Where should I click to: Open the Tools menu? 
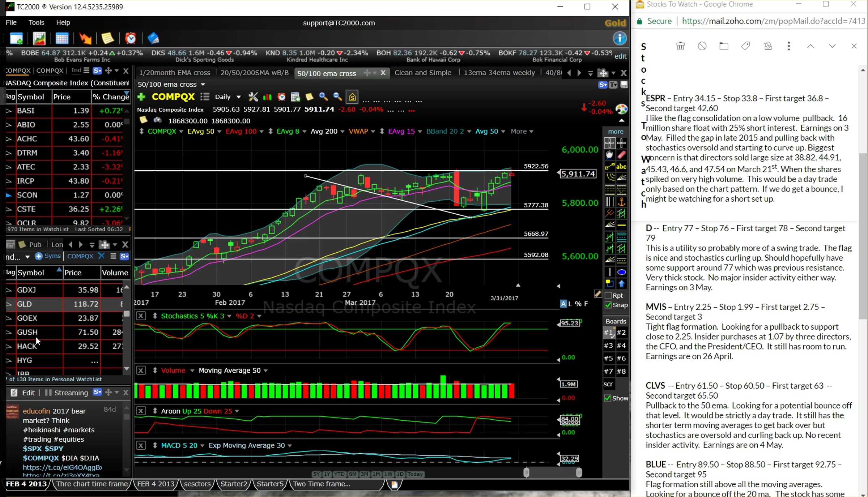click(36, 22)
